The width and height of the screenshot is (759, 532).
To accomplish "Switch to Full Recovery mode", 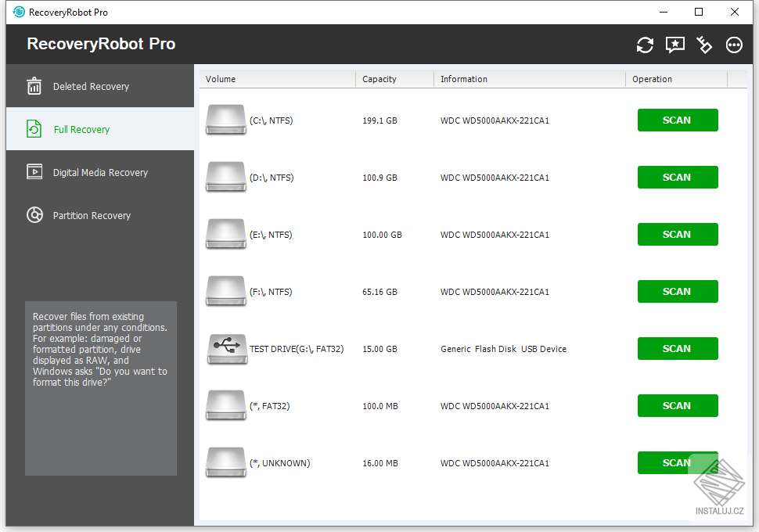I will pyautogui.click(x=99, y=129).
